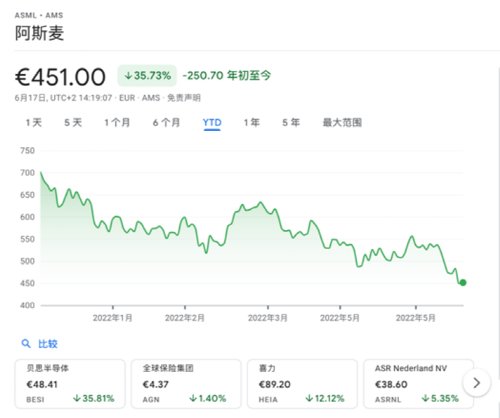Open the 比较 compare link
The width and height of the screenshot is (500, 418).
pos(48,344)
